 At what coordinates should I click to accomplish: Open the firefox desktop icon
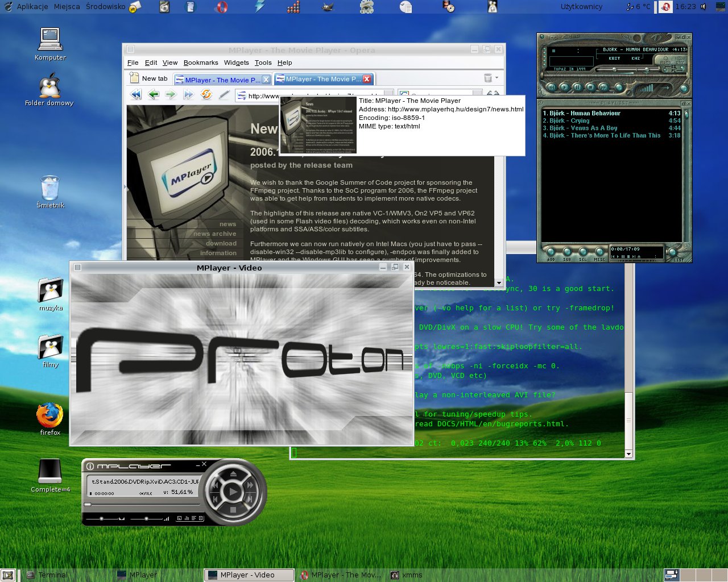[50, 419]
